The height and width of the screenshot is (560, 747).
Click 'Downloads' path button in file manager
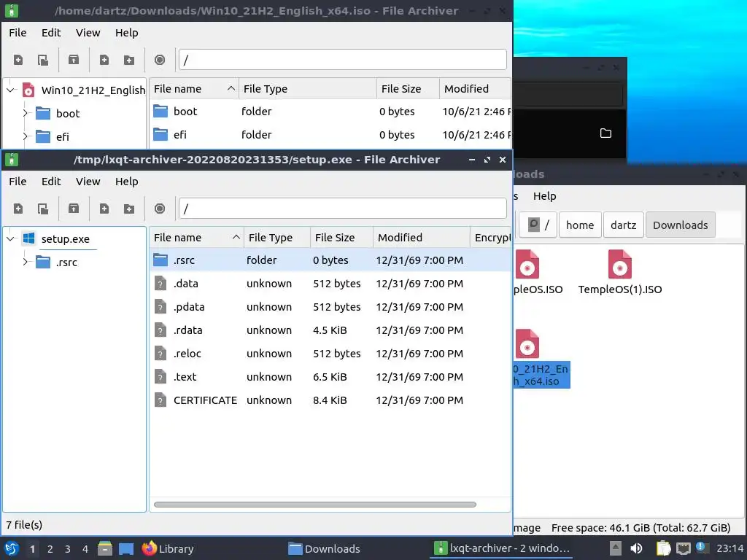point(681,225)
